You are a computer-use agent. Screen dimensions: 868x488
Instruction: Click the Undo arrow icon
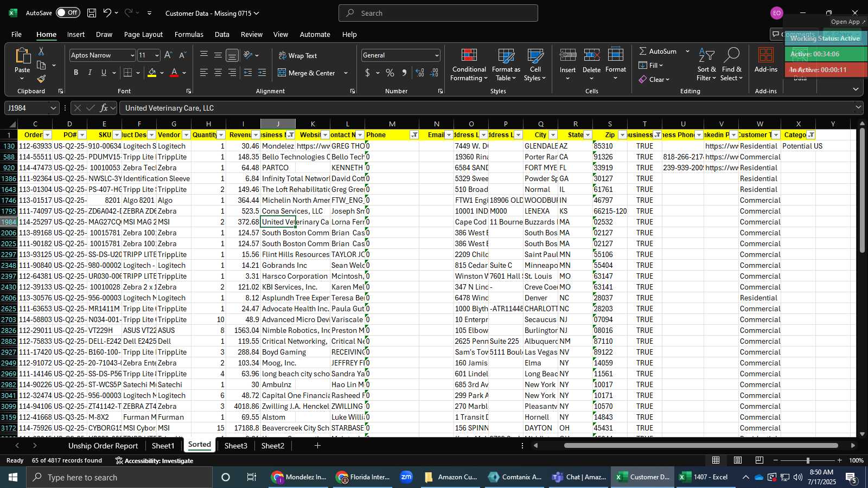(107, 13)
